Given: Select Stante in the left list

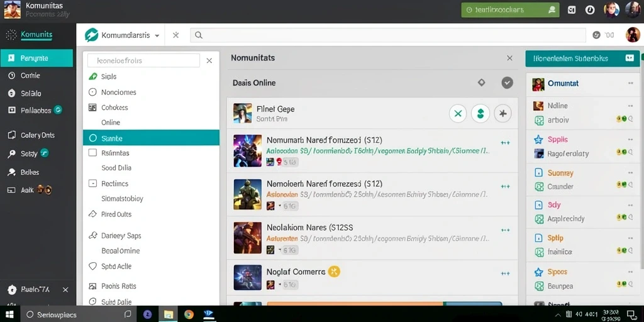Looking at the screenshot, I should tap(151, 138).
